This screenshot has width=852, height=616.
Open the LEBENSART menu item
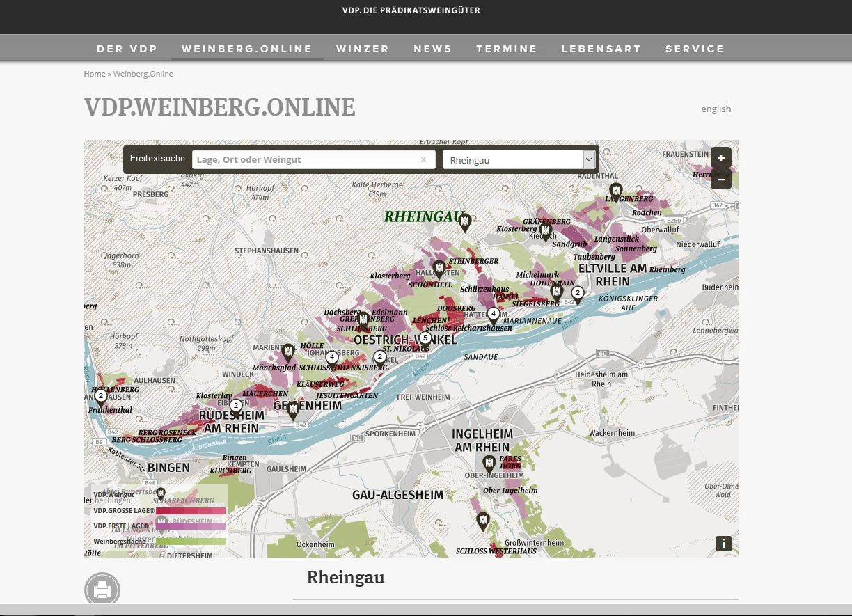[601, 49]
